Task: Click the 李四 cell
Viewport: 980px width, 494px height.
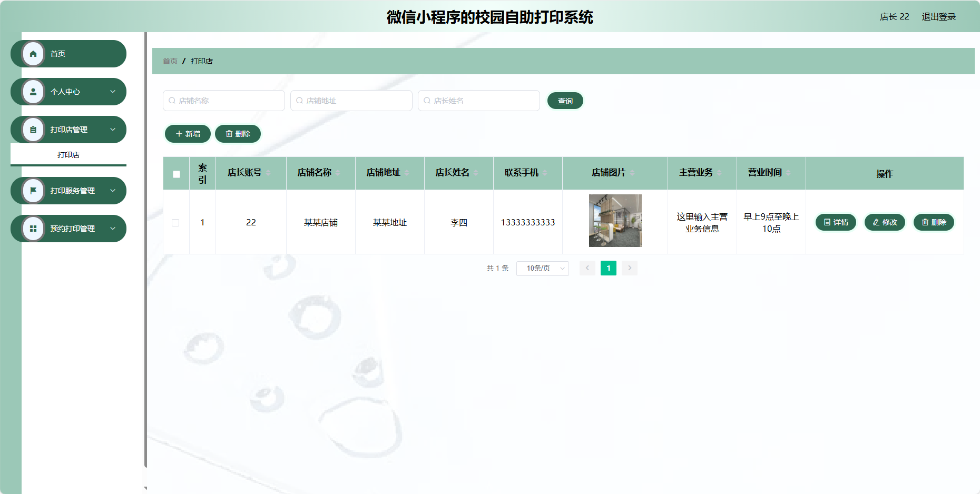Action: (459, 223)
